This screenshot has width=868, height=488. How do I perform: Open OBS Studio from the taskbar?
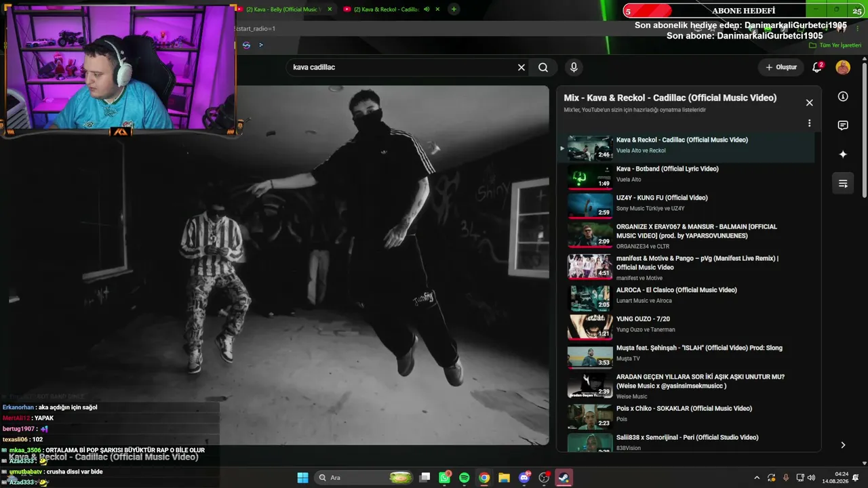[544, 478]
